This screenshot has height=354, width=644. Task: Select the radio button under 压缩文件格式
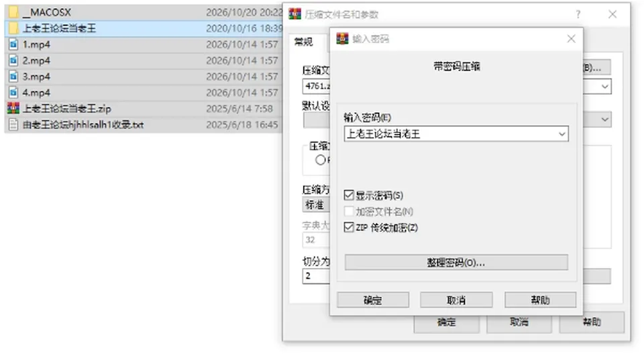(321, 160)
